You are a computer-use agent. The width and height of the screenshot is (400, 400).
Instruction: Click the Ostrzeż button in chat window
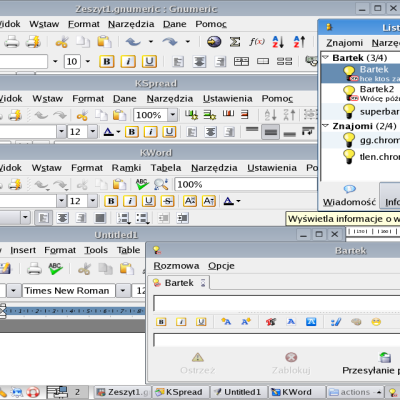click(x=198, y=364)
